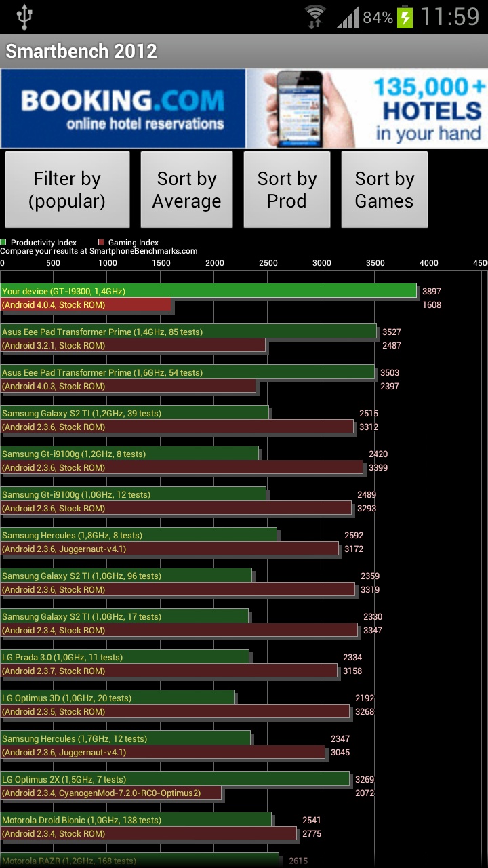Tap the 84% battery percentage

pyautogui.click(x=378, y=18)
